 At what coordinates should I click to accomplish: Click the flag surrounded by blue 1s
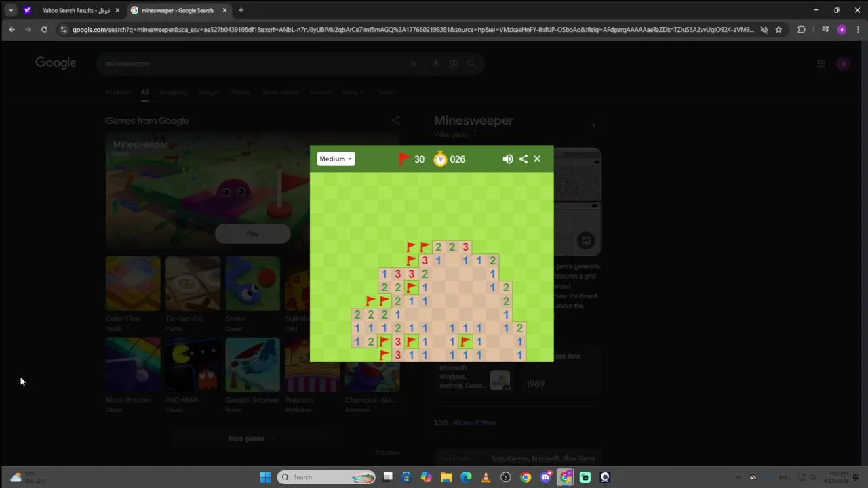coord(465,342)
